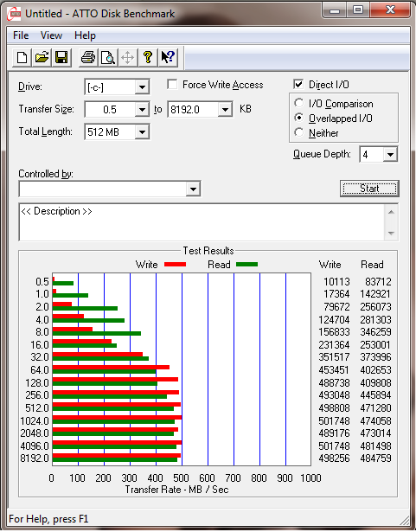The width and height of the screenshot is (416, 532).
Task: Click the write value 501748 for 1024.0
Action: click(x=334, y=420)
